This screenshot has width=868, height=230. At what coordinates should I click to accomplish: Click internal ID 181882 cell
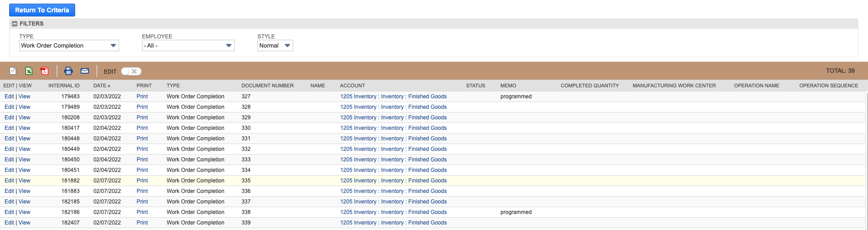[71, 181]
